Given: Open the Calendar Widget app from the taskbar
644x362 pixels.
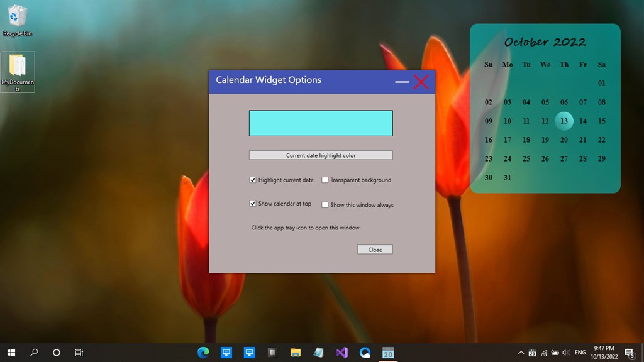Looking at the screenshot, I should click(x=388, y=352).
